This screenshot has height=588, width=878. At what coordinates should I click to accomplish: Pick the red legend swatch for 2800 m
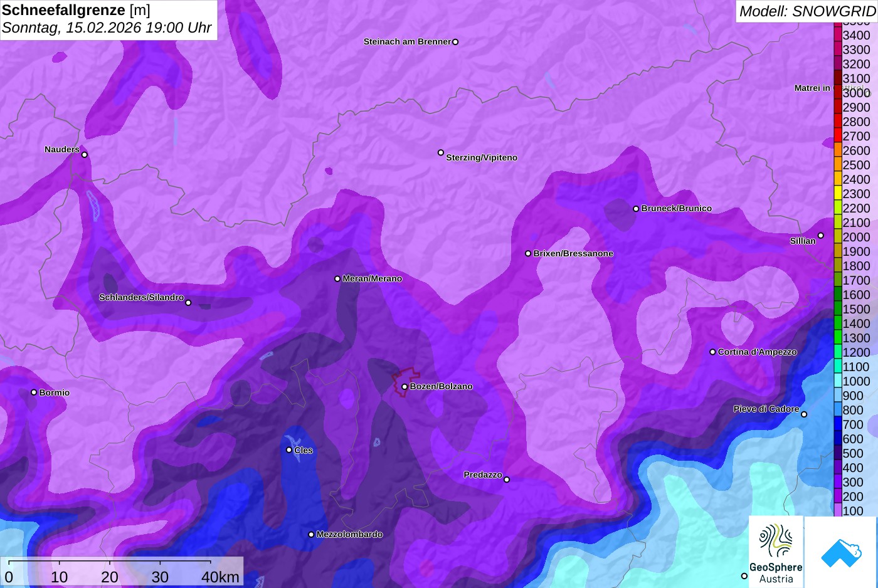point(838,122)
